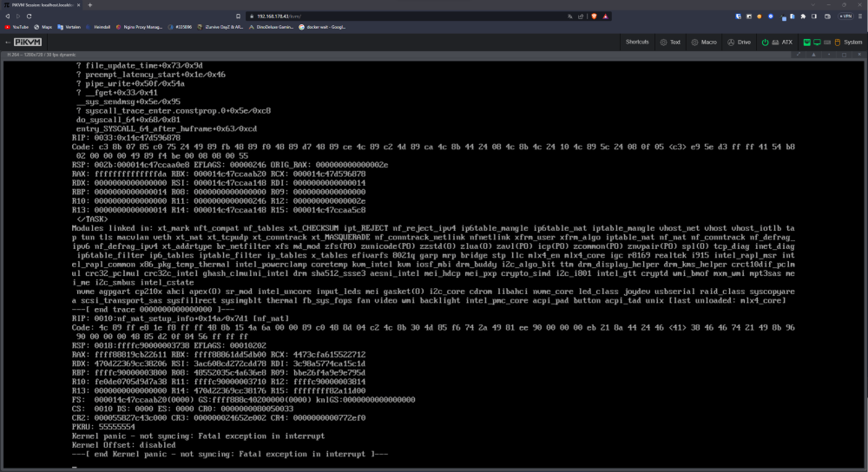Open Brave Shields lion icon

[x=594, y=16]
